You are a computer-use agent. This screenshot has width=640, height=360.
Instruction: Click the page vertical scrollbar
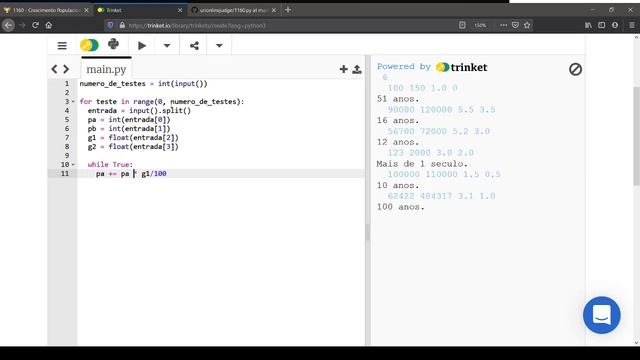pos(636,136)
